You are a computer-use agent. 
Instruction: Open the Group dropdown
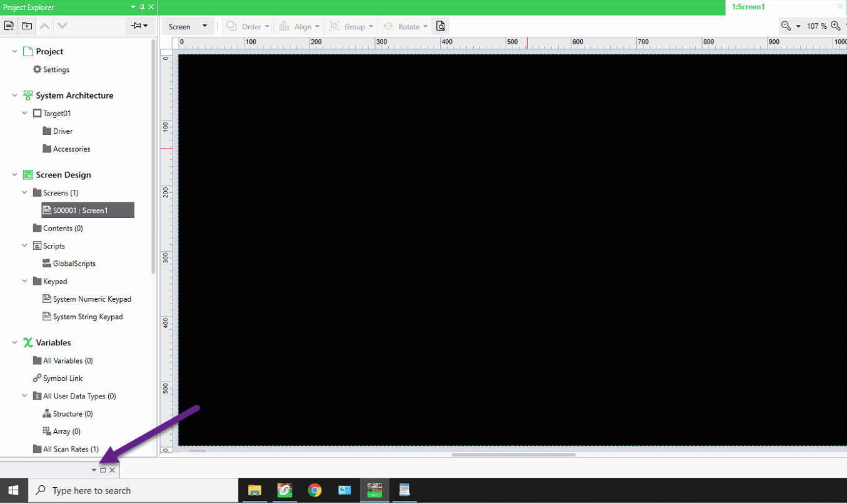click(351, 26)
